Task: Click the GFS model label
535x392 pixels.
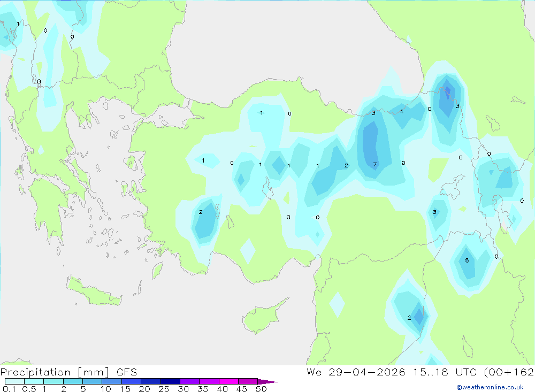Action: tap(127, 372)
